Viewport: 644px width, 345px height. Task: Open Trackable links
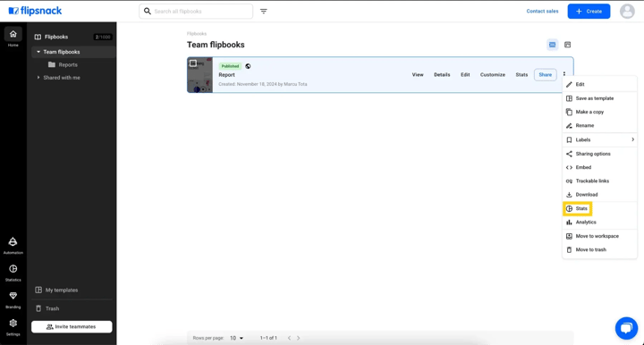coord(599,181)
